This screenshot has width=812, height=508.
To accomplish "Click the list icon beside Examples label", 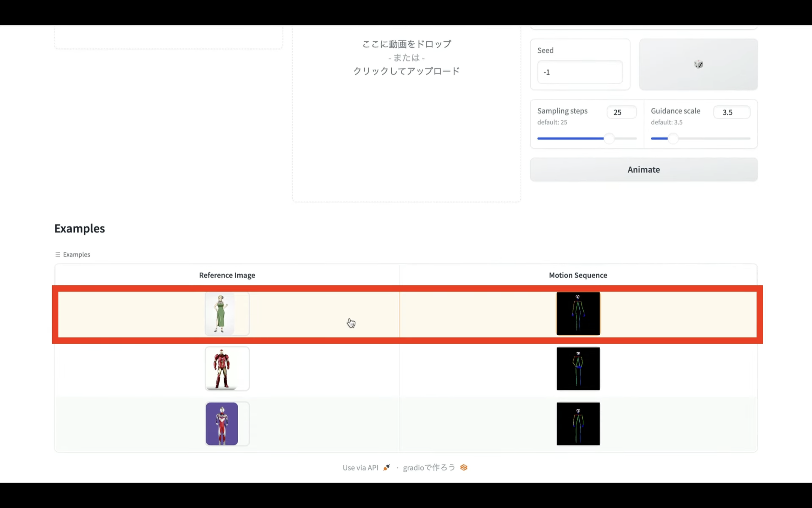I will tap(58, 255).
